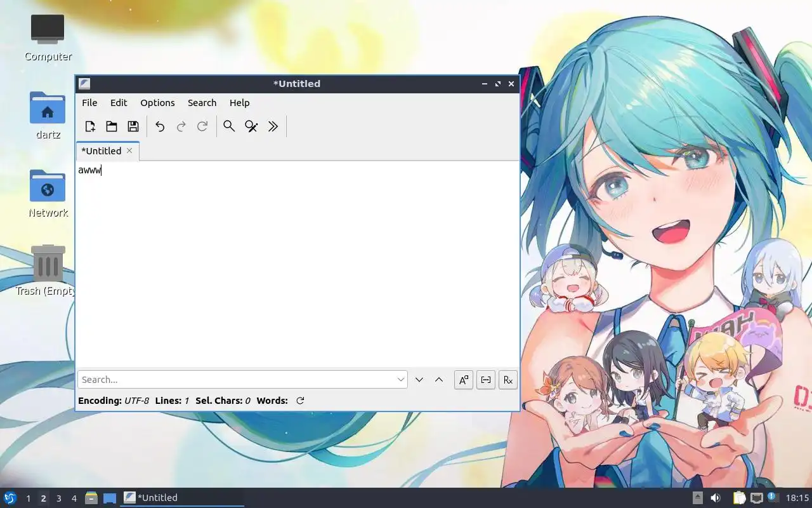Open the application menu bird icon
The height and width of the screenshot is (508, 812).
(x=10, y=498)
